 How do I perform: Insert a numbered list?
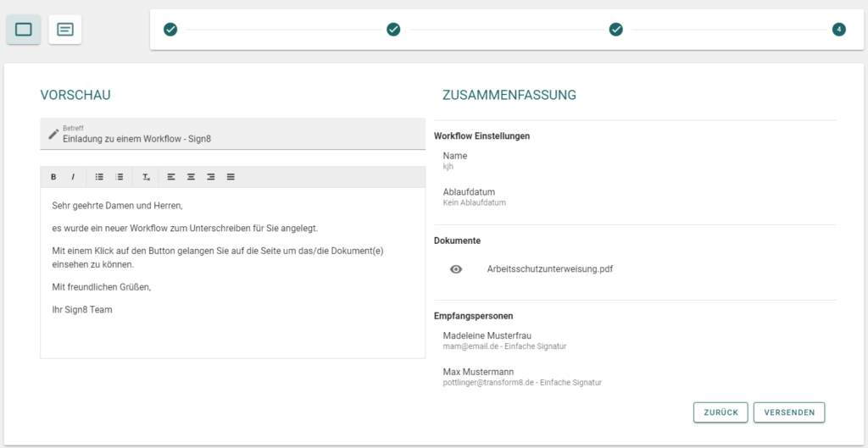point(119,177)
